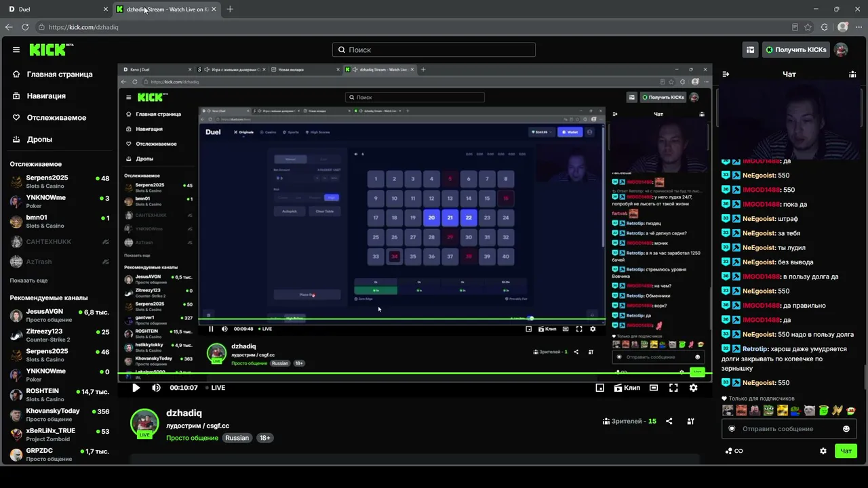Go back in browser history
The width and height of the screenshot is (868, 488).
(x=9, y=27)
